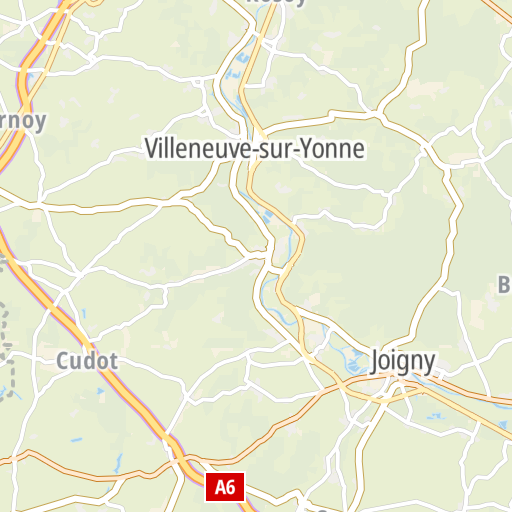Click the blue lake at bottom right edge
Viewport: 512px width, 512px height.
(503, 425)
